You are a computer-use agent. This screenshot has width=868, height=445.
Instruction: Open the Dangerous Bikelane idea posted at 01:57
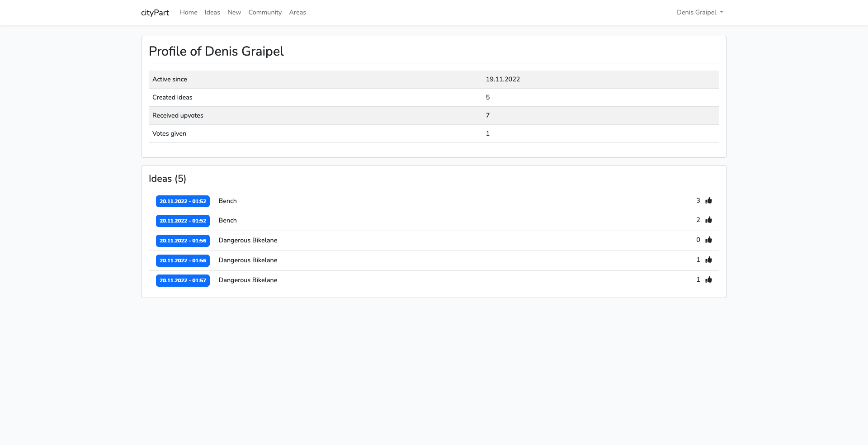[x=248, y=280]
